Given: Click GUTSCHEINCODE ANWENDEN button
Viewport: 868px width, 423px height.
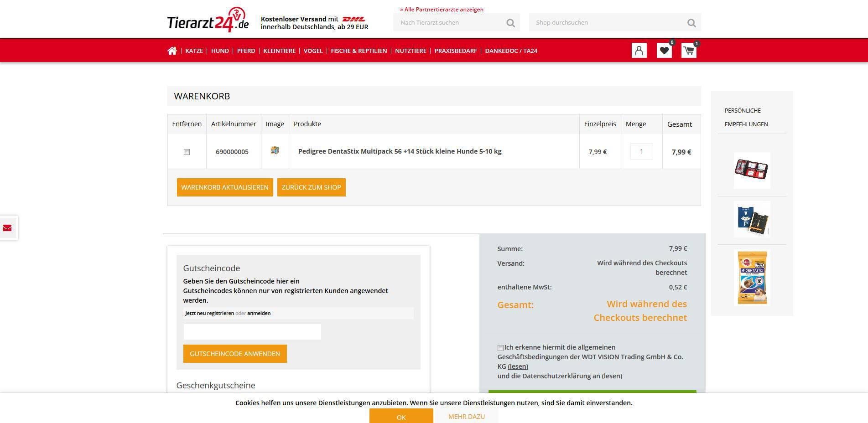Looking at the screenshot, I should tap(235, 354).
